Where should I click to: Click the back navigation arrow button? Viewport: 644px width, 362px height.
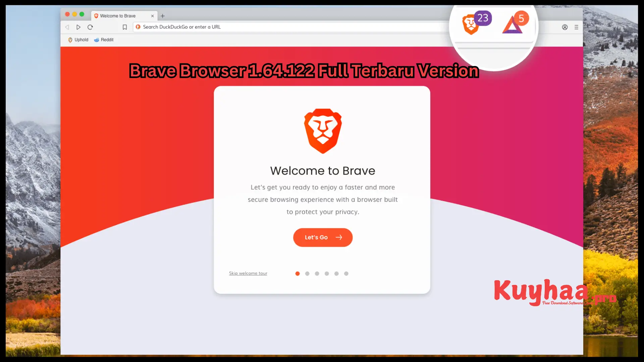pyautogui.click(x=67, y=27)
